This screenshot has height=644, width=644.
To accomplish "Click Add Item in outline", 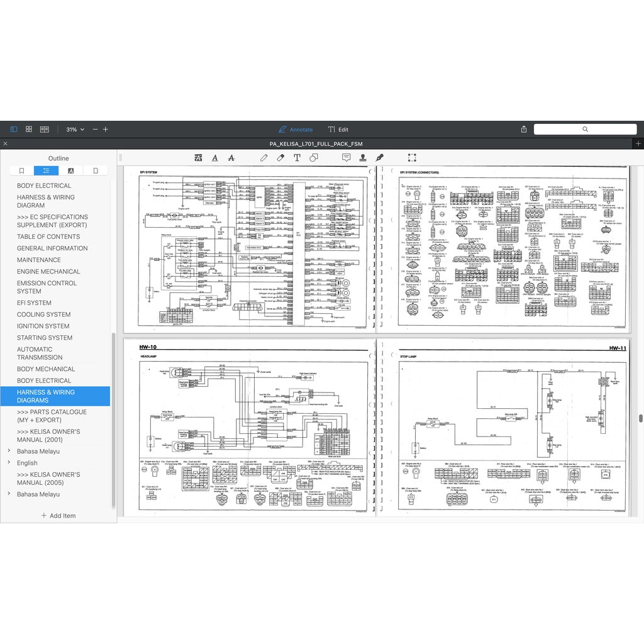I will pyautogui.click(x=58, y=516).
